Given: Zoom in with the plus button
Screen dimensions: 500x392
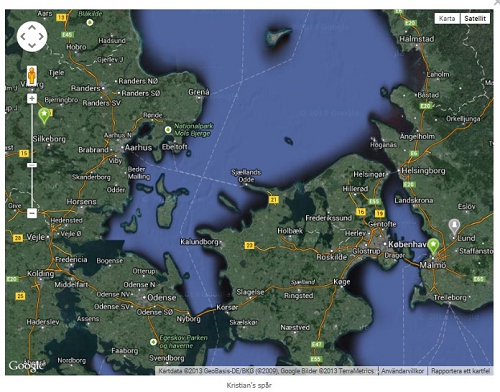Looking at the screenshot, I should click(32, 98).
